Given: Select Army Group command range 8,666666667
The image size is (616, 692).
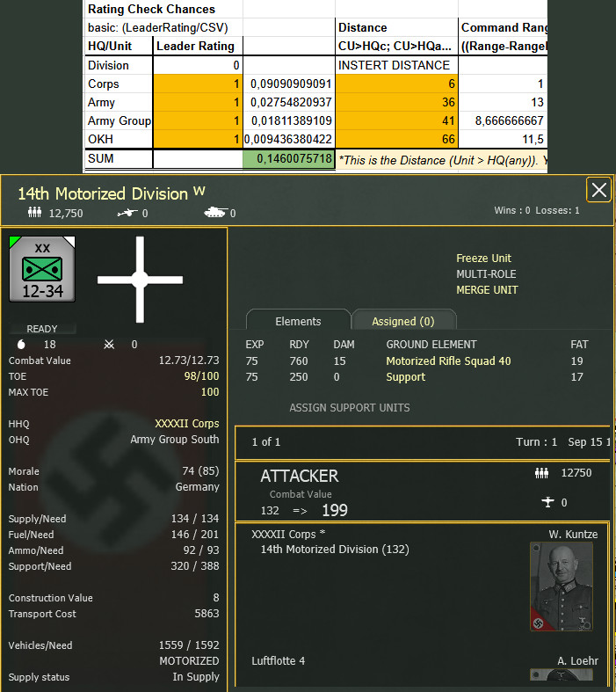Looking at the screenshot, I should pyautogui.click(x=504, y=120).
